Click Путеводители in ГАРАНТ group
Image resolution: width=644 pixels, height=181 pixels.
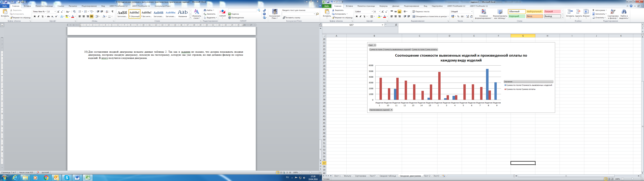(x=236, y=18)
